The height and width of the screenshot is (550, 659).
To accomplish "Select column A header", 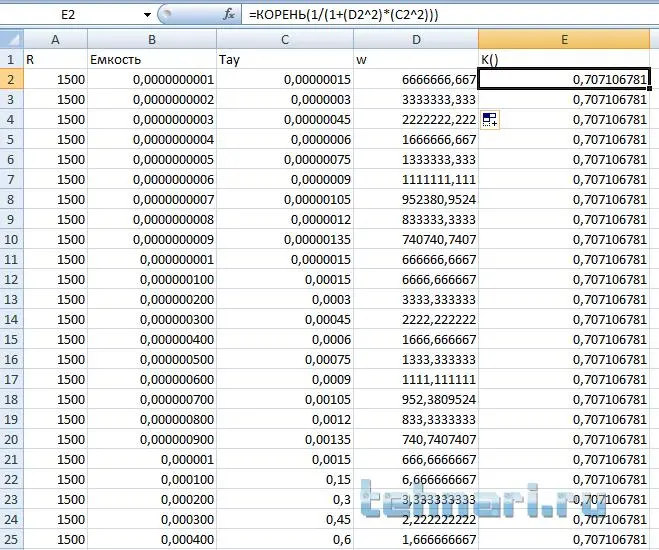I will point(55,39).
